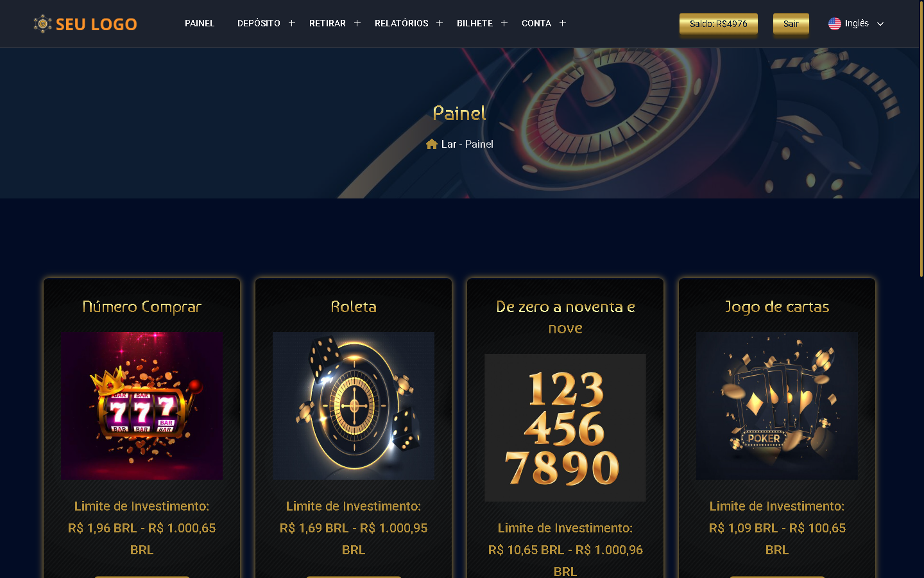924x578 pixels.
Task: Expand DEPÓSITO menu plus icon
Action: [x=291, y=23]
